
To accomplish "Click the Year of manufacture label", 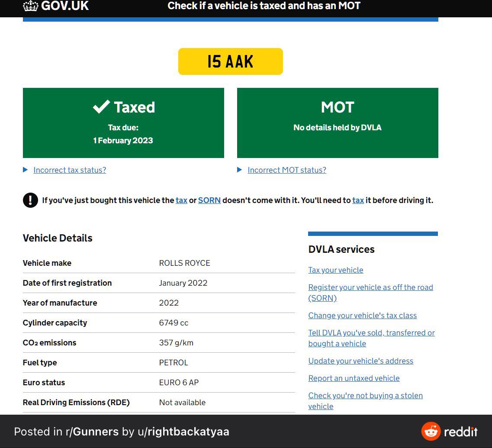I will (x=60, y=303).
